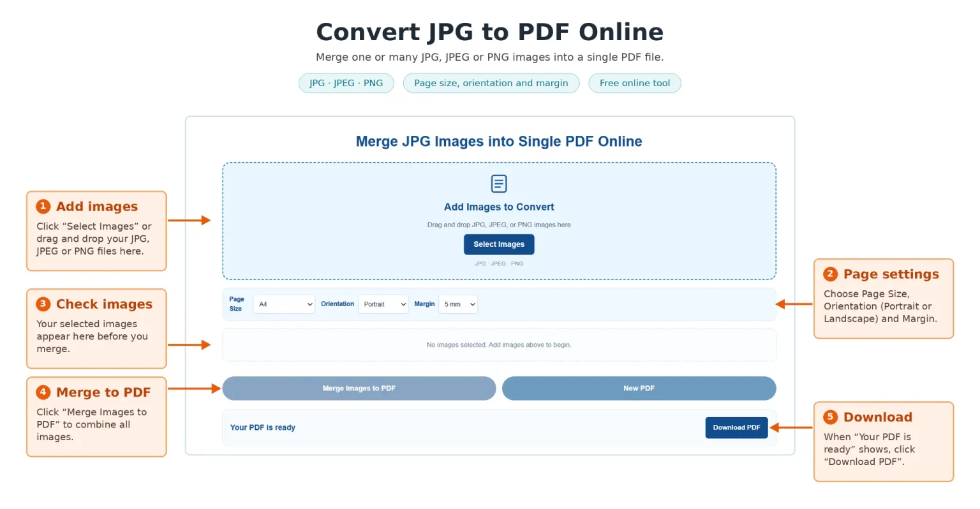Click the Free online tool pill

635,83
